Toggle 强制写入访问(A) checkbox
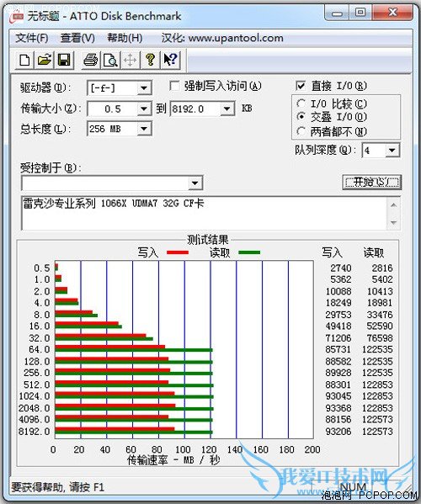 [174, 86]
